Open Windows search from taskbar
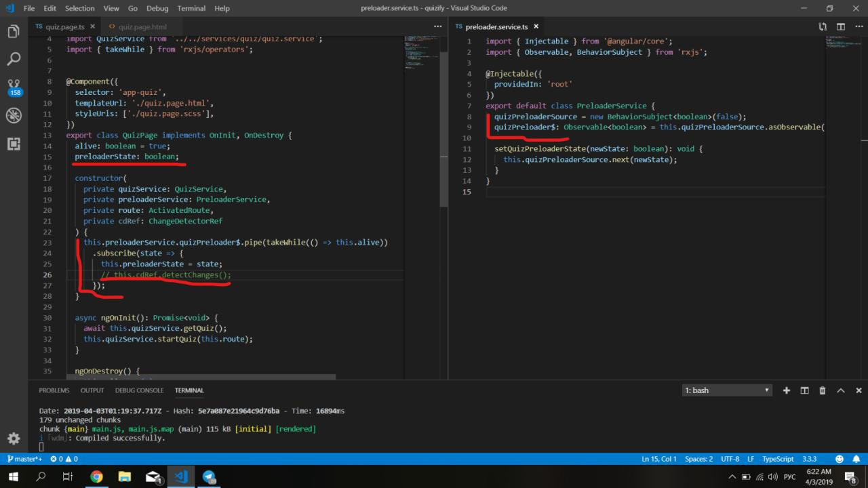The image size is (868, 488). 42,476
